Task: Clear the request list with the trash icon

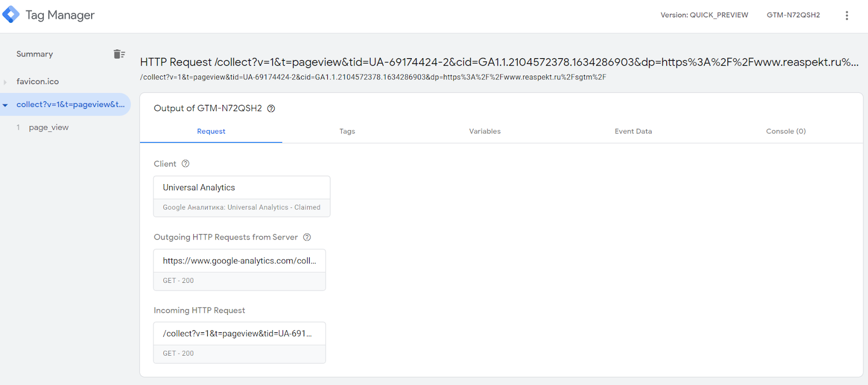Action: click(119, 54)
